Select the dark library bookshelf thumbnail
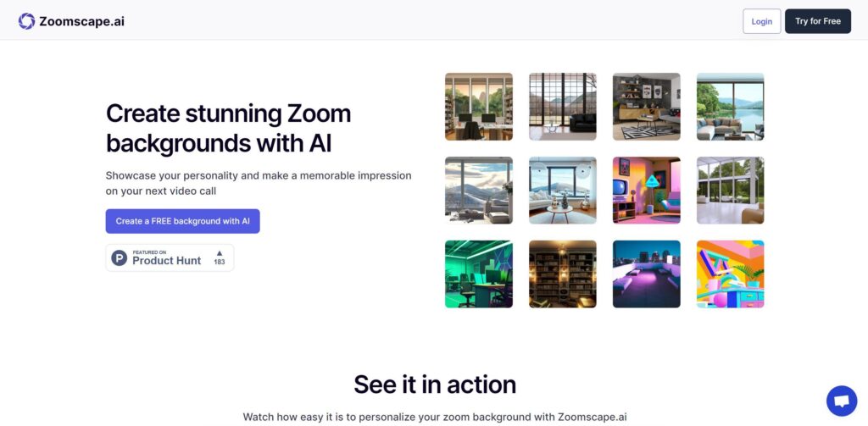Screen dimensions: 868x426 tap(563, 274)
